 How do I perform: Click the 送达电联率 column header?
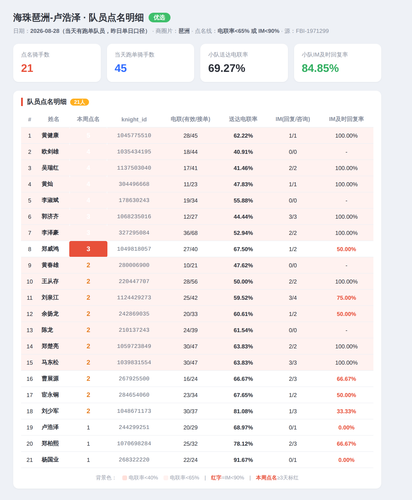tap(243, 119)
